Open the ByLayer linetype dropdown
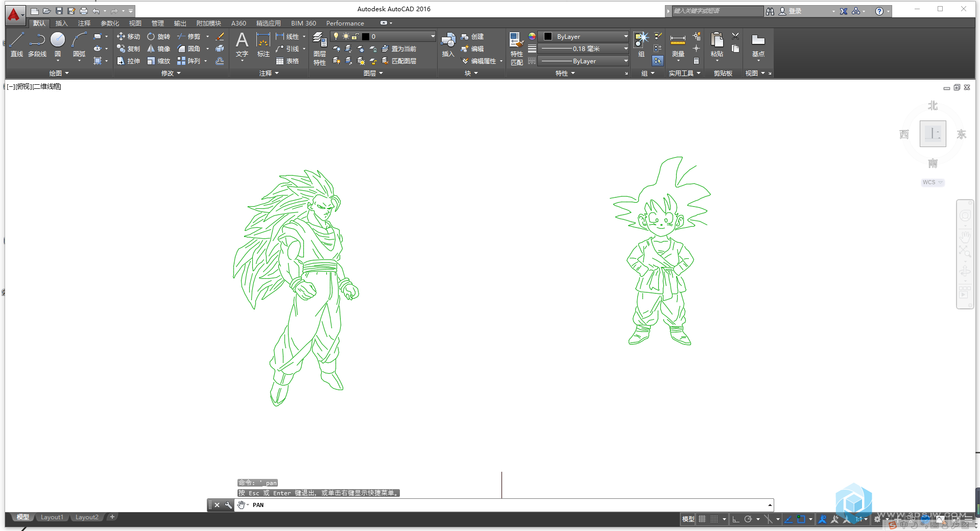This screenshot has height=531, width=980. [x=584, y=61]
